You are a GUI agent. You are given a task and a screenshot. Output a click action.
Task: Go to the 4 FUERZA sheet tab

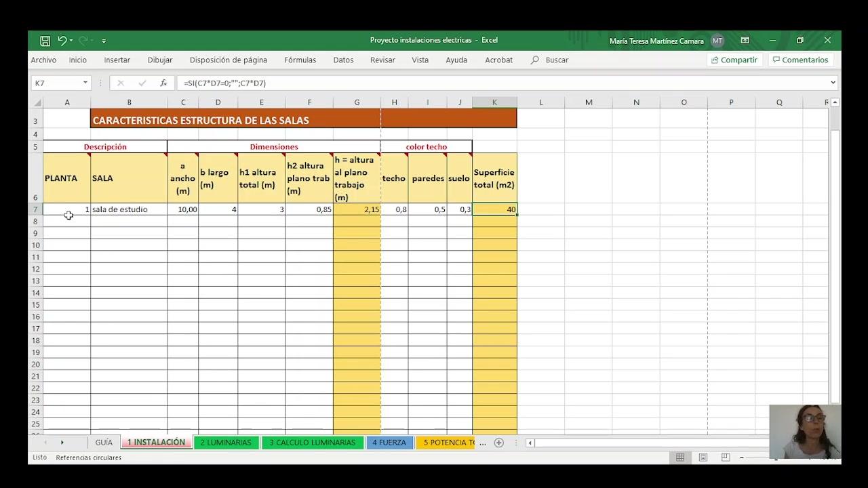point(389,443)
